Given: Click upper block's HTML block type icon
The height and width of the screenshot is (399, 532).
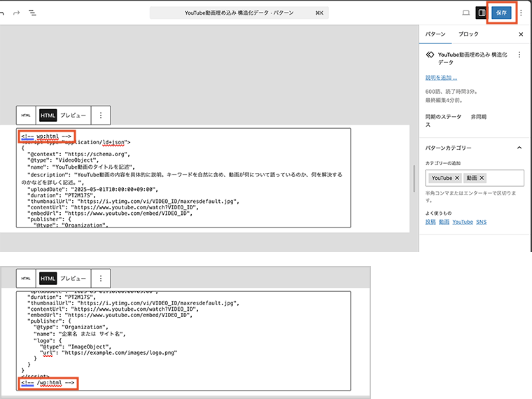Looking at the screenshot, I should point(26,115).
